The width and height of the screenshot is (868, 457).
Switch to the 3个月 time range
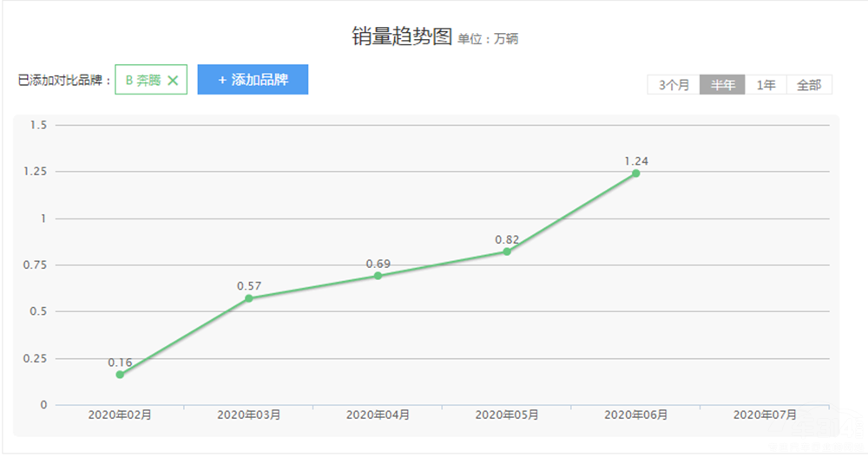pyautogui.click(x=674, y=85)
